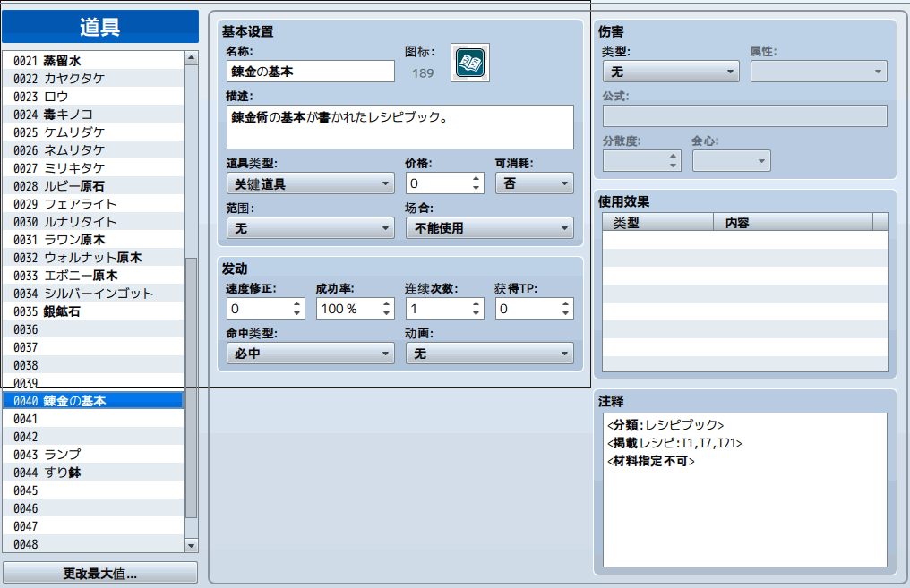The height and width of the screenshot is (588, 910).
Task: Expand the 范围 dropdown showing 无
Action: click(311, 228)
